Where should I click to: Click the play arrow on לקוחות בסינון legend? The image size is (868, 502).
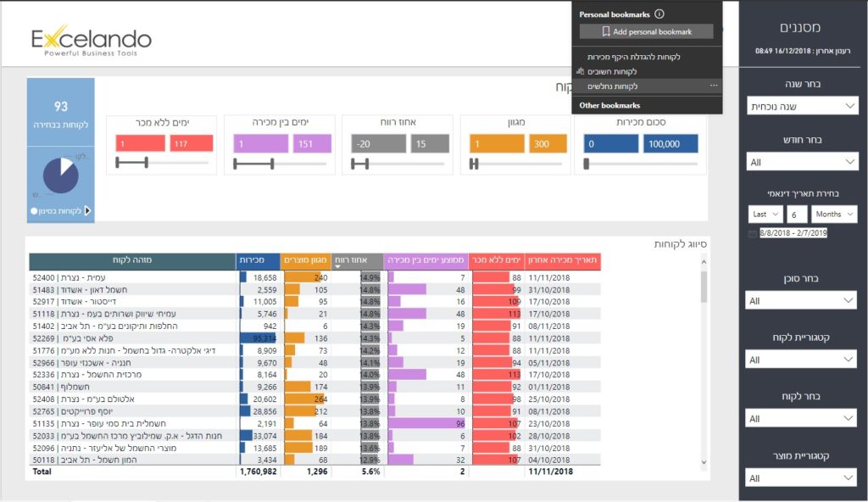(86, 211)
